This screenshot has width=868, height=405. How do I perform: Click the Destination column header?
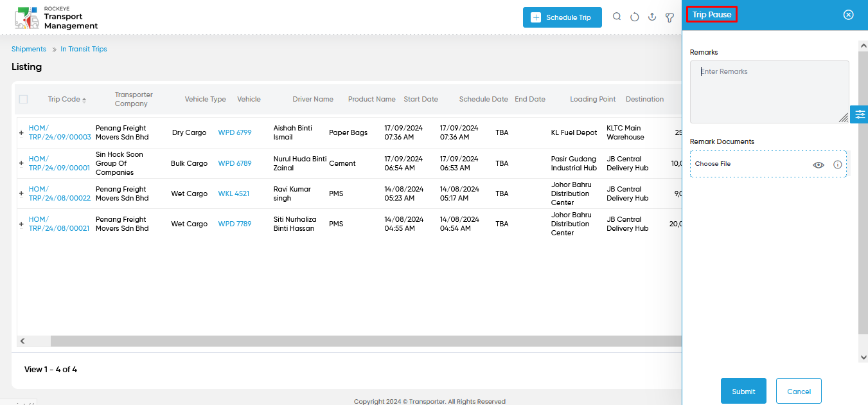tap(645, 99)
